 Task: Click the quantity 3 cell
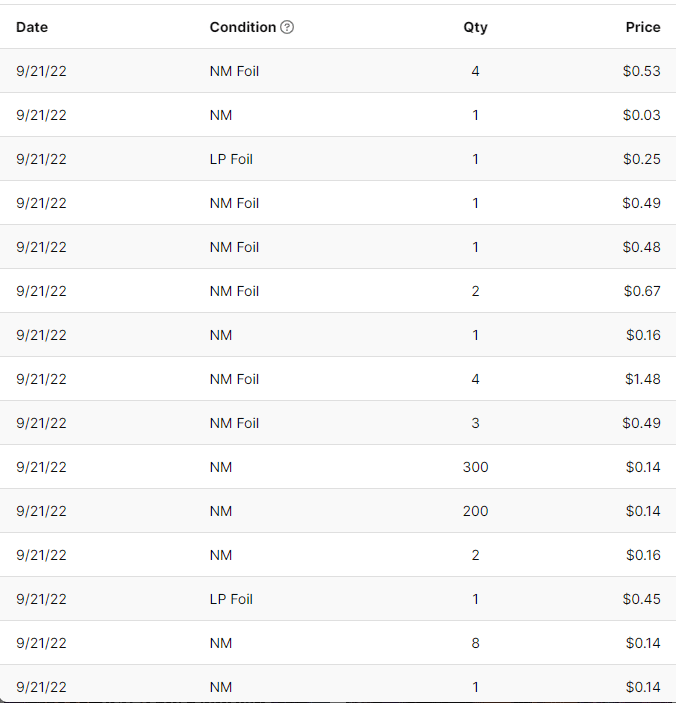pos(476,423)
